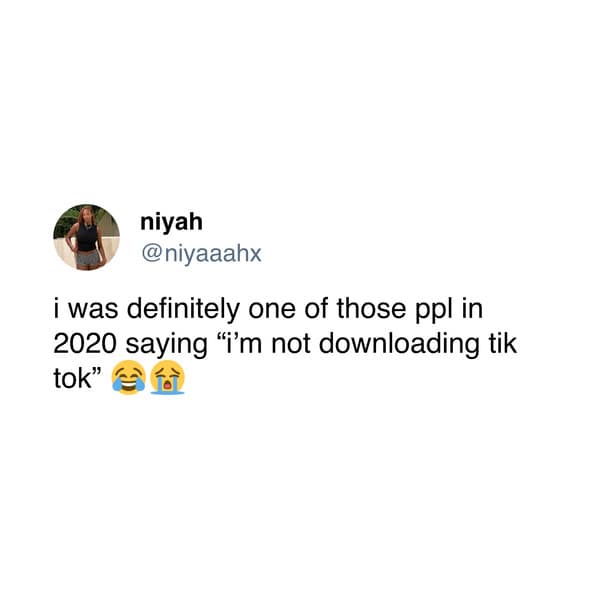Open the @niyaaahx handle link
The width and height of the screenshot is (599, 599).
[201, 254]
